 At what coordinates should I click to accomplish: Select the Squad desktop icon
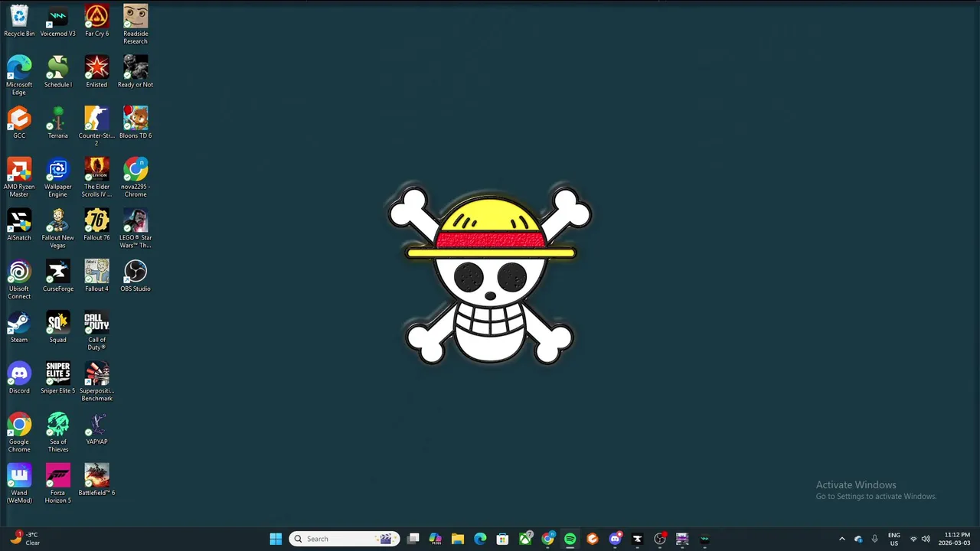tap(57, 328)
